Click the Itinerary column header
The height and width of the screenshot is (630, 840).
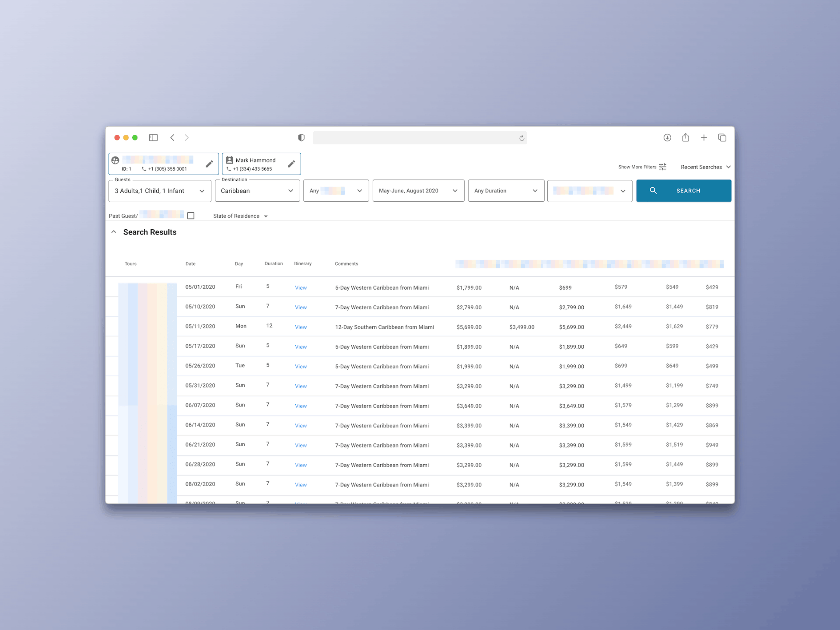pyautogui.click(x=303, y=264)
